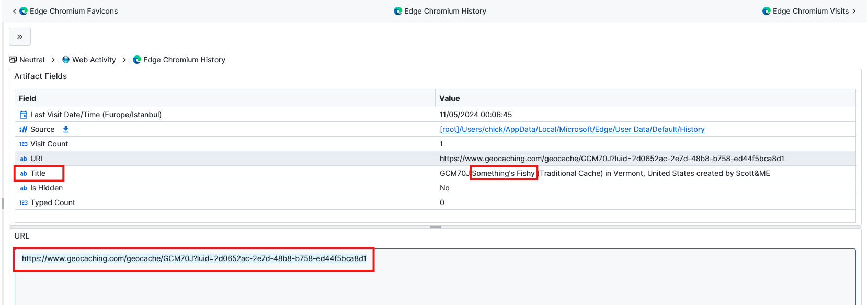Select the Visit Count field row
Image resolution: width=868 pixels, height=305 pixels.
pyautogui.click(x=225, y=144)
